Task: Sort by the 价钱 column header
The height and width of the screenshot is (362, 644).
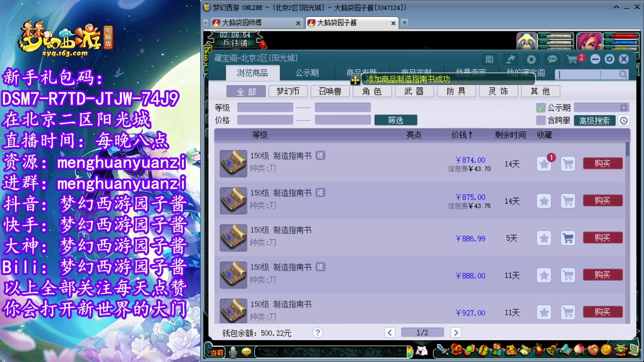Action: coord(462,135)
